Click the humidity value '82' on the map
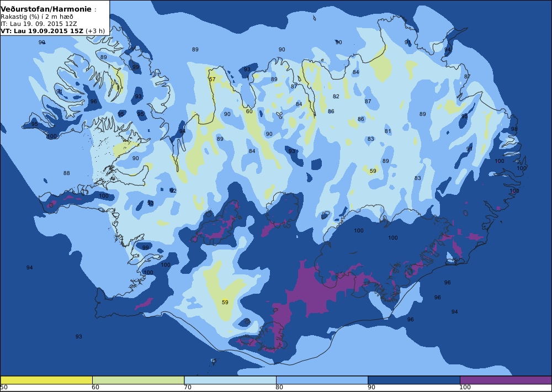552x392 pixels. 336,96
